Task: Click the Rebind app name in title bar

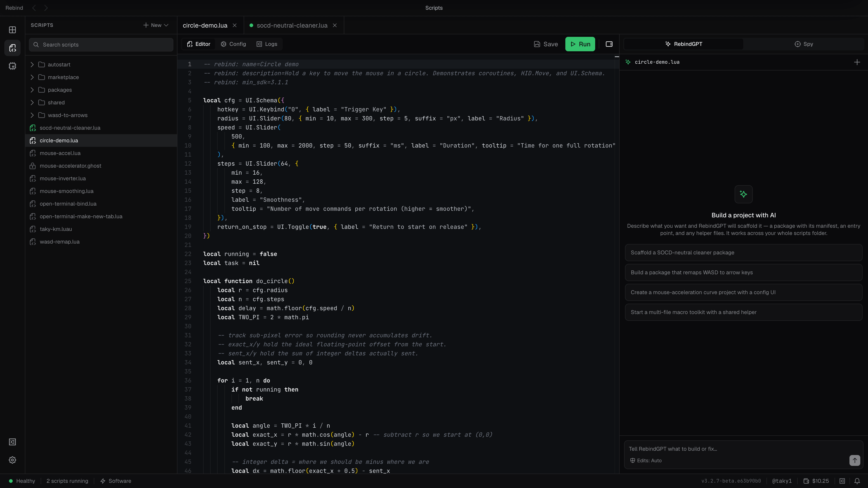Action: pos(14,8)
